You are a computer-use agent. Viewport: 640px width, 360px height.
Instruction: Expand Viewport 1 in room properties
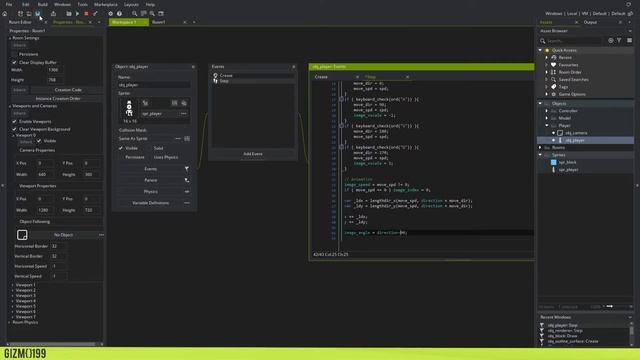(13, 285)
